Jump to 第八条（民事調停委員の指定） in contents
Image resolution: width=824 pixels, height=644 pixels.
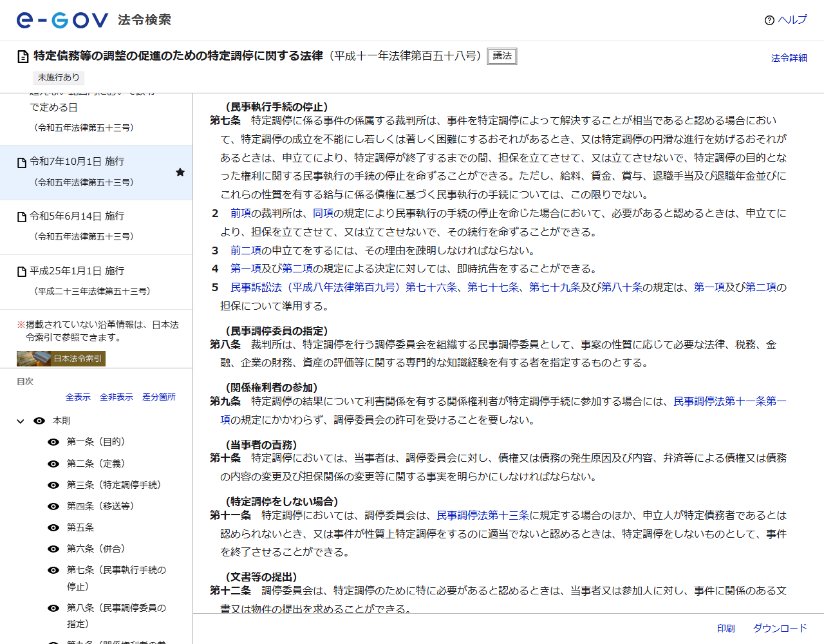point(117,616)
